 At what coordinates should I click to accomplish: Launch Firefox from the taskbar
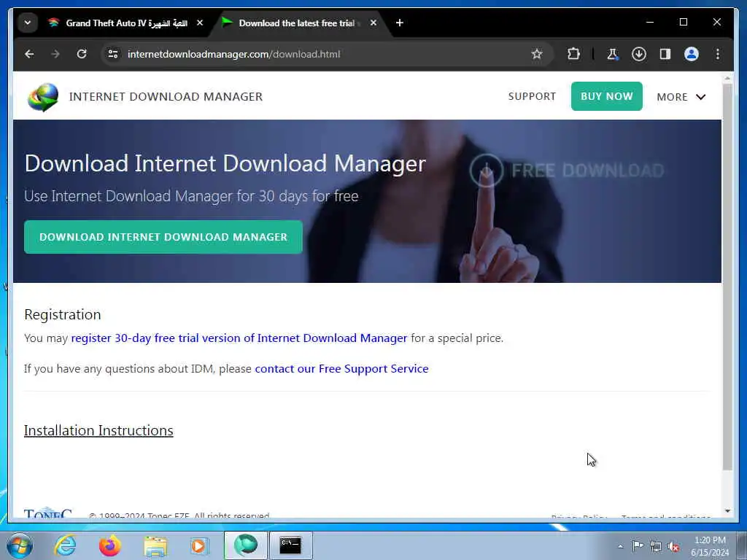pyautogui.click(x=109, y=545)
